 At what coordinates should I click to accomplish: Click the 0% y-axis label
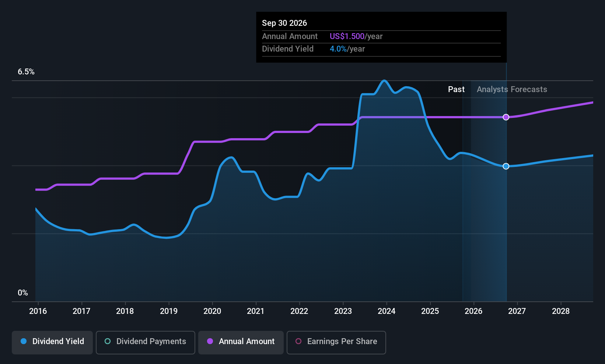[23, 293]
